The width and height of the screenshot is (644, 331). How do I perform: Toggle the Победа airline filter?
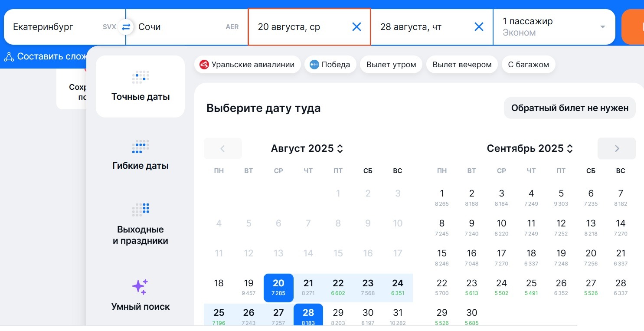[330, 65]
